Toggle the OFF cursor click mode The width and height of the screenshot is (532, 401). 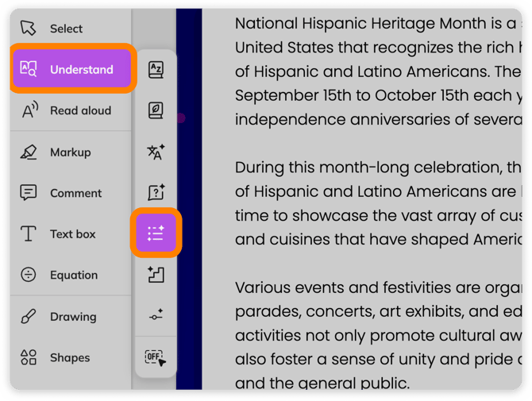(156, 357)
